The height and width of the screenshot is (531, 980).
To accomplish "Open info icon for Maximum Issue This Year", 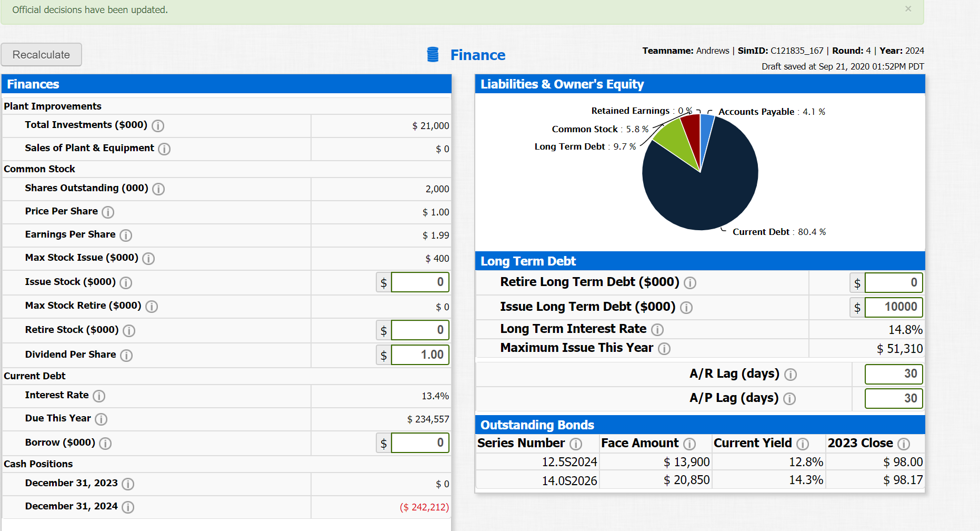I will tap(664, 349).
